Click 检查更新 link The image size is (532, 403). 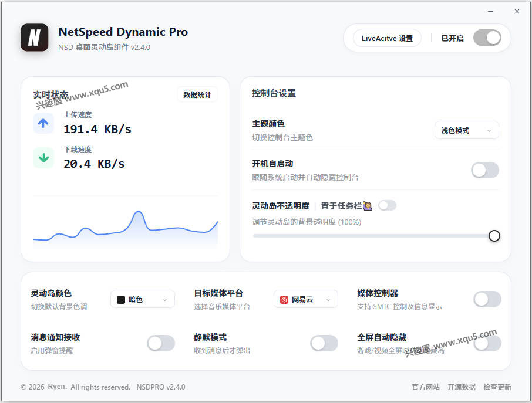497,387
